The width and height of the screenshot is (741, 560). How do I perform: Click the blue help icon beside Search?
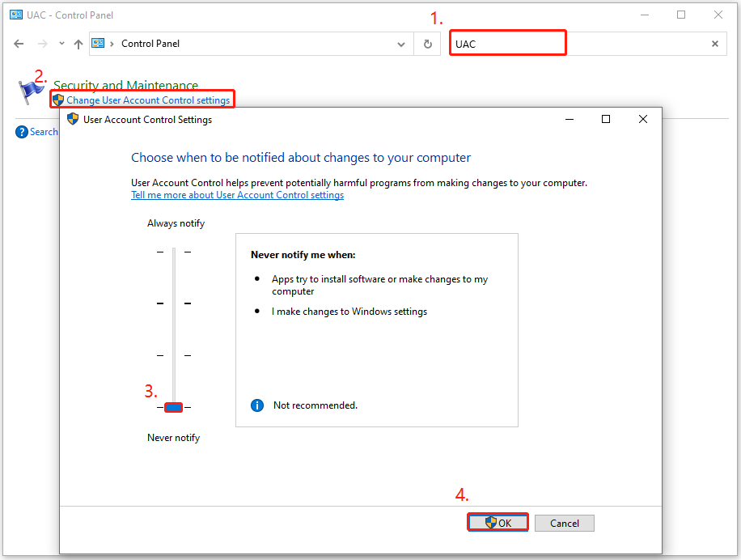(22, 132)
